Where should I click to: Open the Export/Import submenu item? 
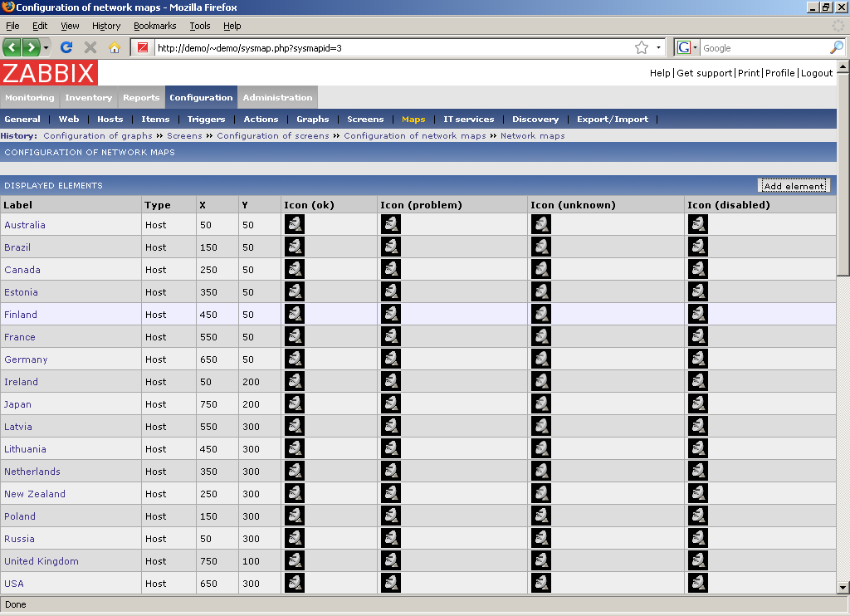pyautogui.click(x=613, y=120)
